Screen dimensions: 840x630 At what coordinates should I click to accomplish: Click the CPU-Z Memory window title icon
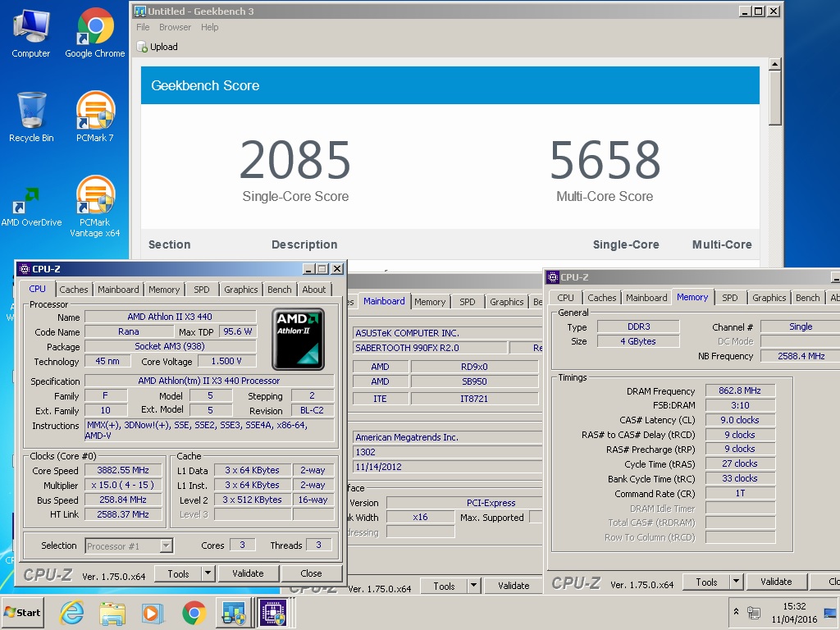[x=553, y=277]
